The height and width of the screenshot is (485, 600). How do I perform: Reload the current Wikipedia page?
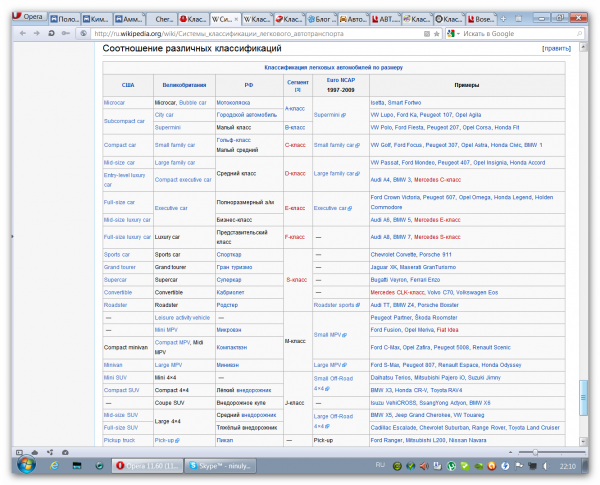pyautogui.click(x=51, y=34)
